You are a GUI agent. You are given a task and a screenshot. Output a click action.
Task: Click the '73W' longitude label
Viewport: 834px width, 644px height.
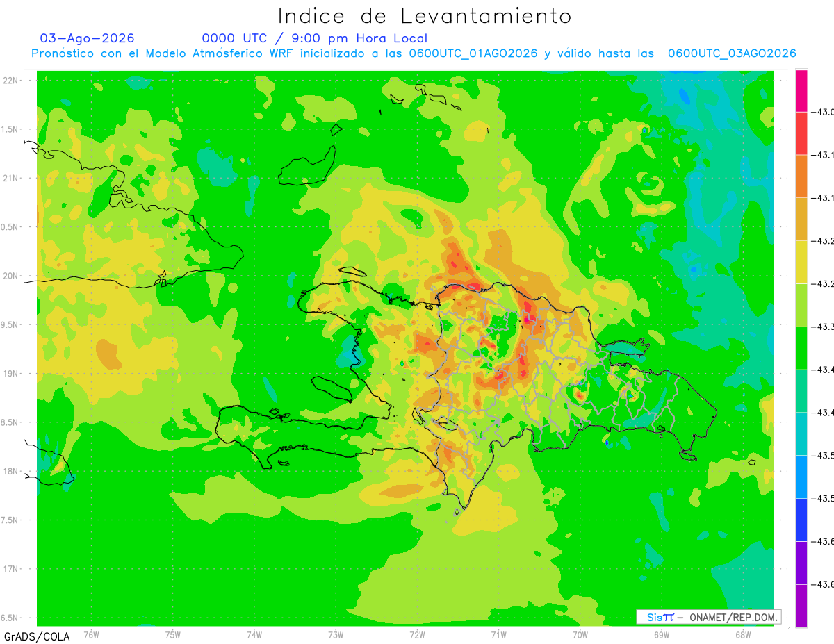tap(336, 634)
